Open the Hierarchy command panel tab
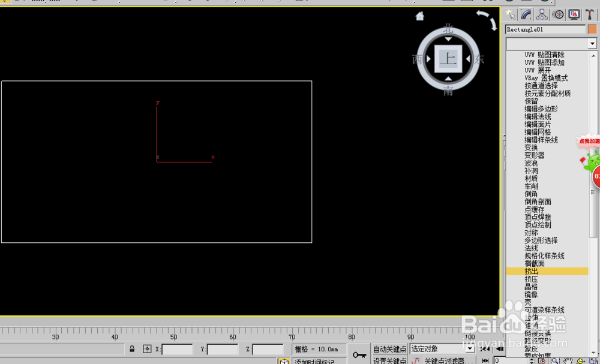This screenshot has height=364, width=600. 542,15
